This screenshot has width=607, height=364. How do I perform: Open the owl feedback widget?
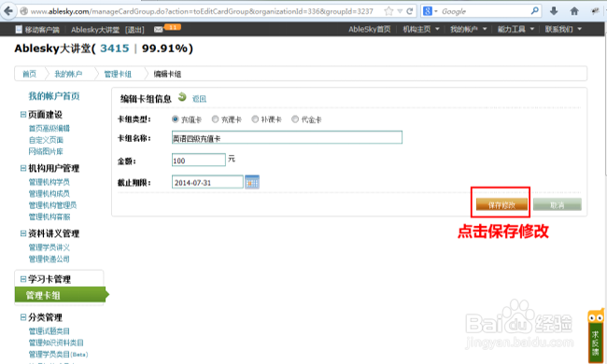click(x=596, y=335)
